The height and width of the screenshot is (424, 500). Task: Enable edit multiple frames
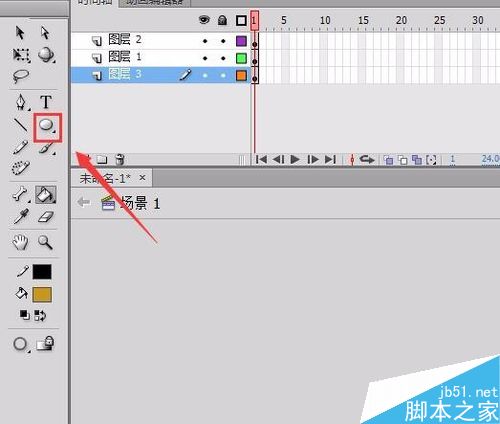pyautogui.click(x=417, y=160)
